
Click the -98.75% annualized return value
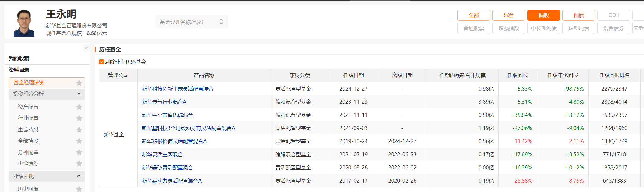pos(574,89)
